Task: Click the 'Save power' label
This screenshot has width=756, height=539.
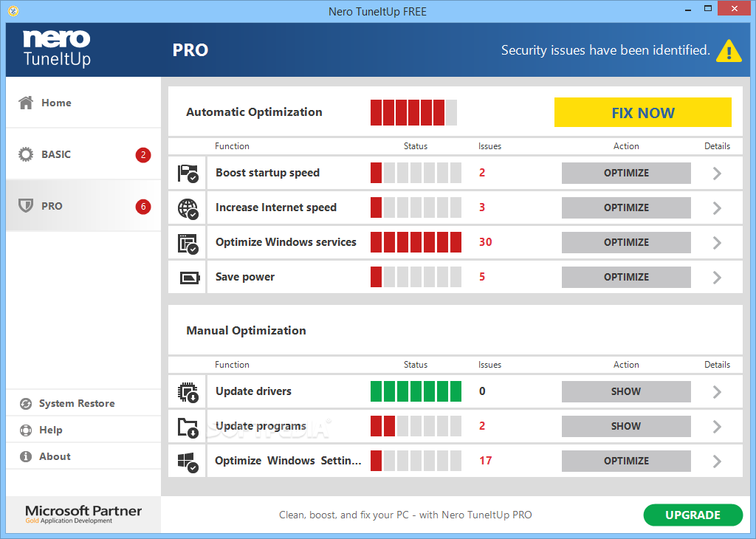Action: pyautogui.click(x=245, y=277)
